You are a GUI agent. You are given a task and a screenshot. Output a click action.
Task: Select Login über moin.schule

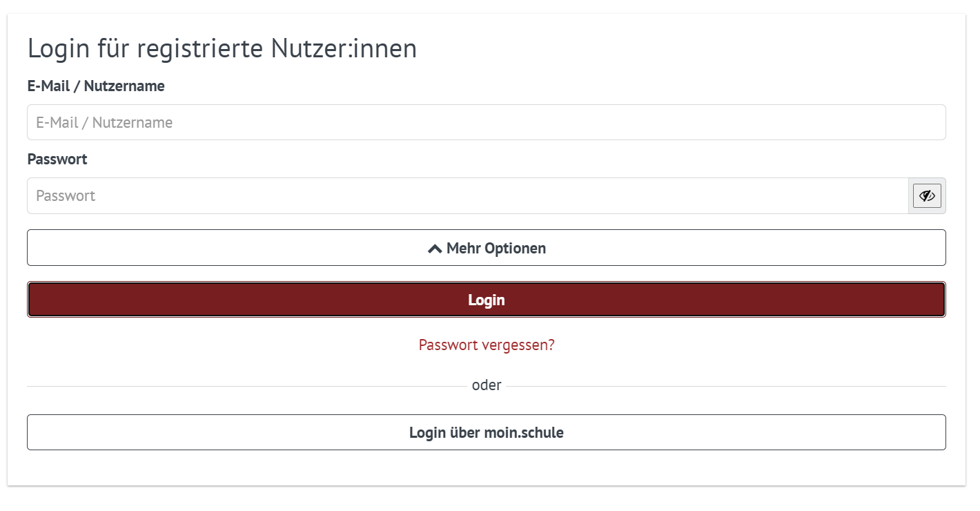point(486,432)
